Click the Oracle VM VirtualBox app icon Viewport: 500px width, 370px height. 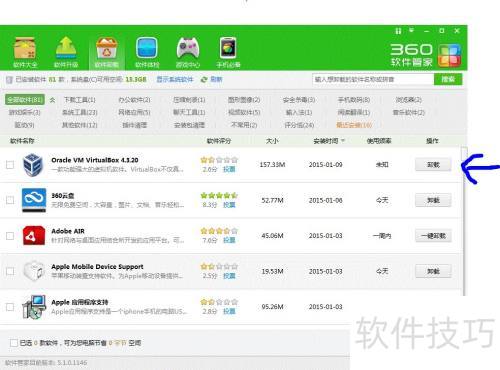tap(33, 165)
